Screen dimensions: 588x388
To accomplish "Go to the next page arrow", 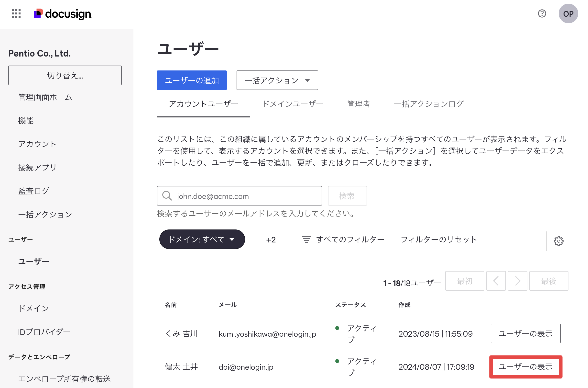I will [x=517, y=281].
